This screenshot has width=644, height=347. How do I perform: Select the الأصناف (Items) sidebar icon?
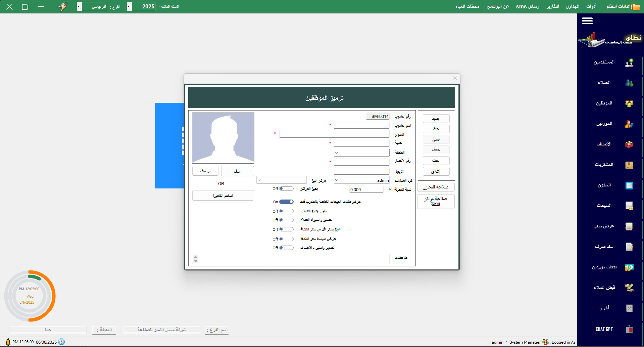(629, 144)
